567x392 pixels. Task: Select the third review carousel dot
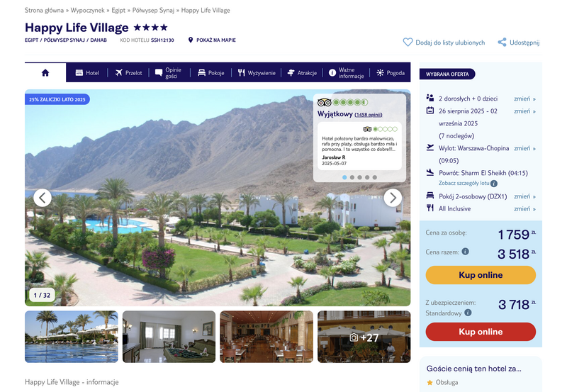point(359,177)
